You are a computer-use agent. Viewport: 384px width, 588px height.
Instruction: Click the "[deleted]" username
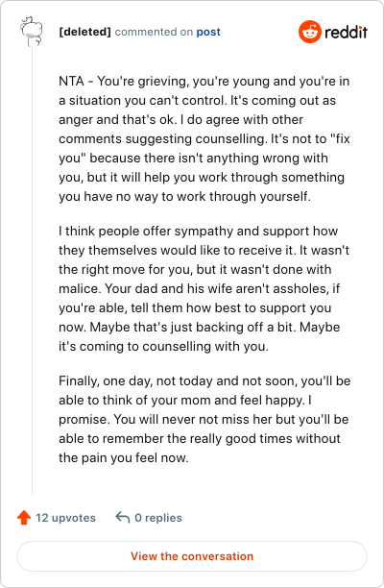(x=84, y=32)
